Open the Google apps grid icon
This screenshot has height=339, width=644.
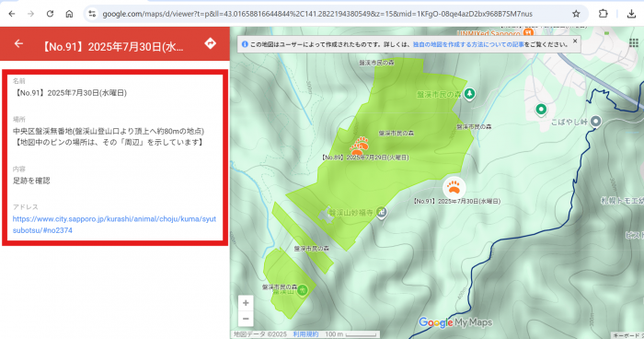pyautogui.click(x=634, y=42)
